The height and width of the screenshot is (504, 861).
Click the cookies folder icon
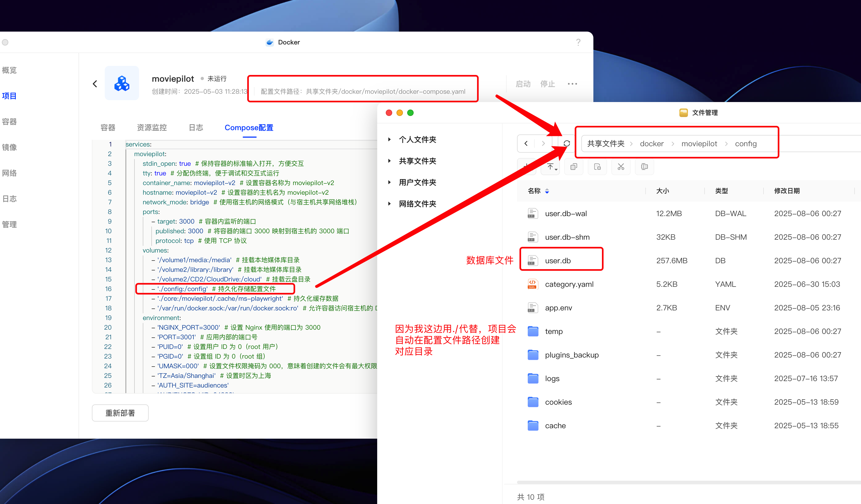click(533, 402)
